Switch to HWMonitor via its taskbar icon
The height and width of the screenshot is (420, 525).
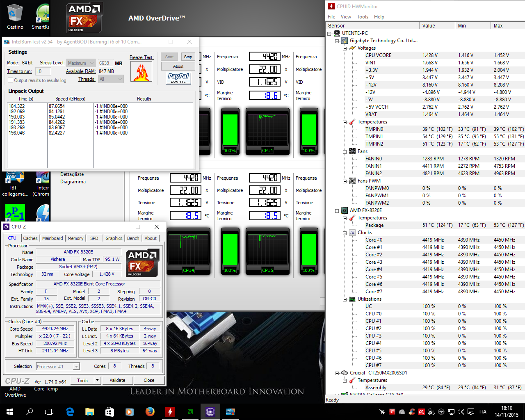pos(170,412)
